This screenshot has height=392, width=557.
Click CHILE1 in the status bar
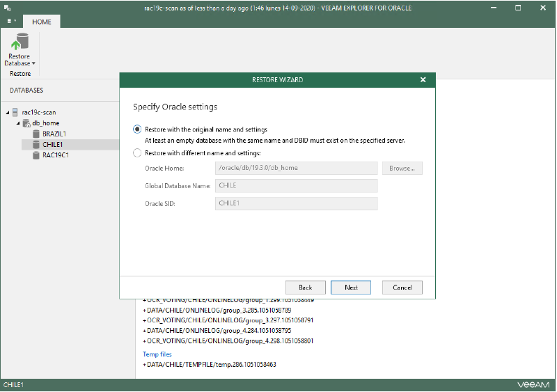[13, 385]
